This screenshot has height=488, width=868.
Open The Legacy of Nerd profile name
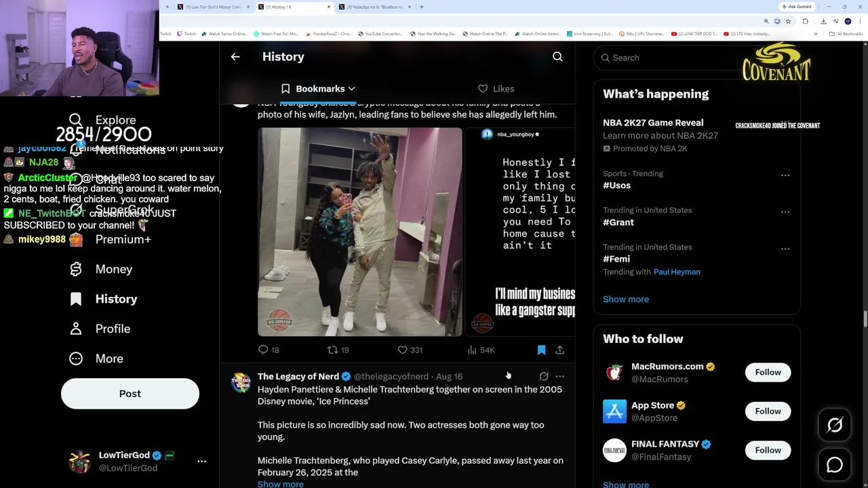[298, 376]
